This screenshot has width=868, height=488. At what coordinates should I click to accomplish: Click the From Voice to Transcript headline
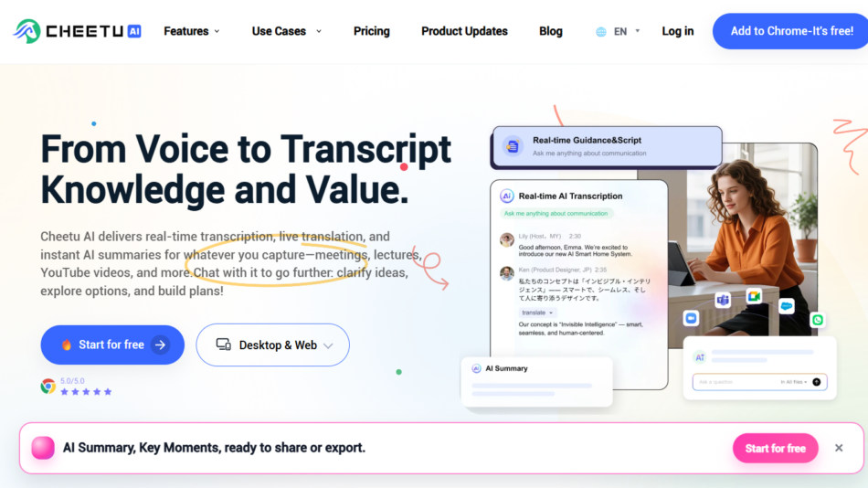pos(246,169)
